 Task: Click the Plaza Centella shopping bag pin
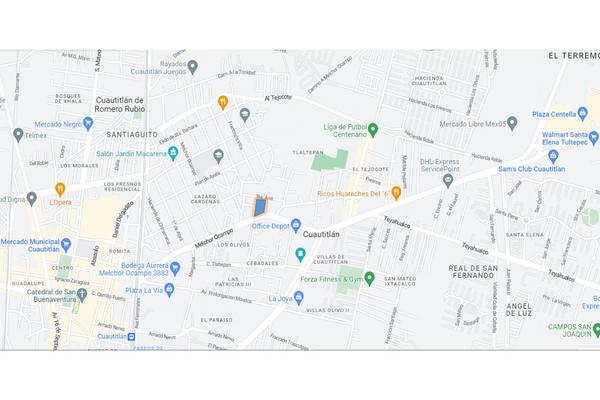point(583,114)
